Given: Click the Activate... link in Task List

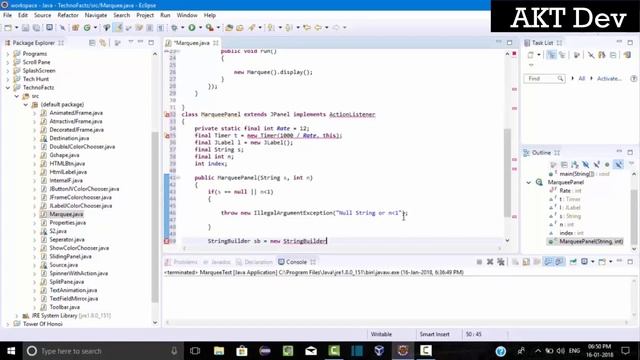Looking at the screenshot, I should click(609, 78).
